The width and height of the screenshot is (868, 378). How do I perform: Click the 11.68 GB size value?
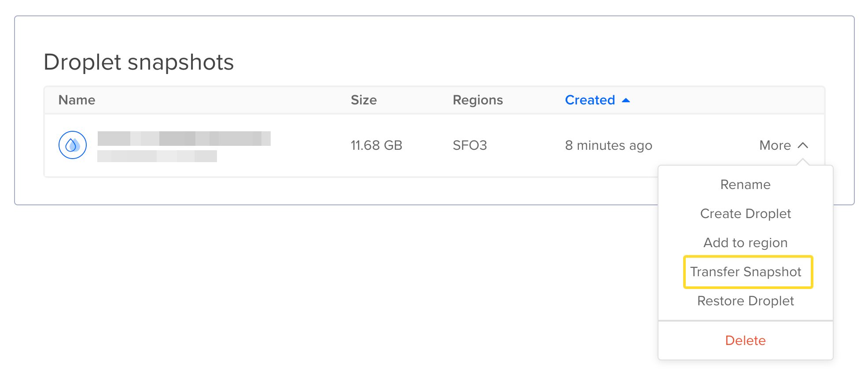[x=376, y=145]
